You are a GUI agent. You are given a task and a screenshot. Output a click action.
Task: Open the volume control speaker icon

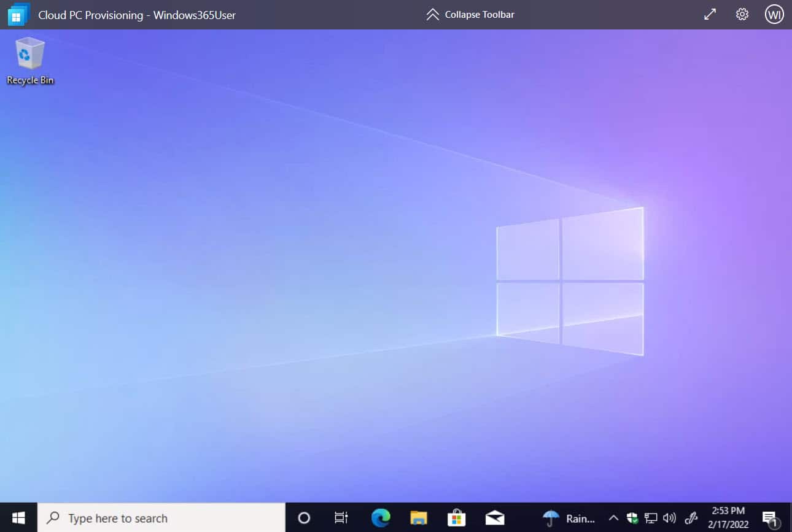pyautogui.click(x=670, y=518)
